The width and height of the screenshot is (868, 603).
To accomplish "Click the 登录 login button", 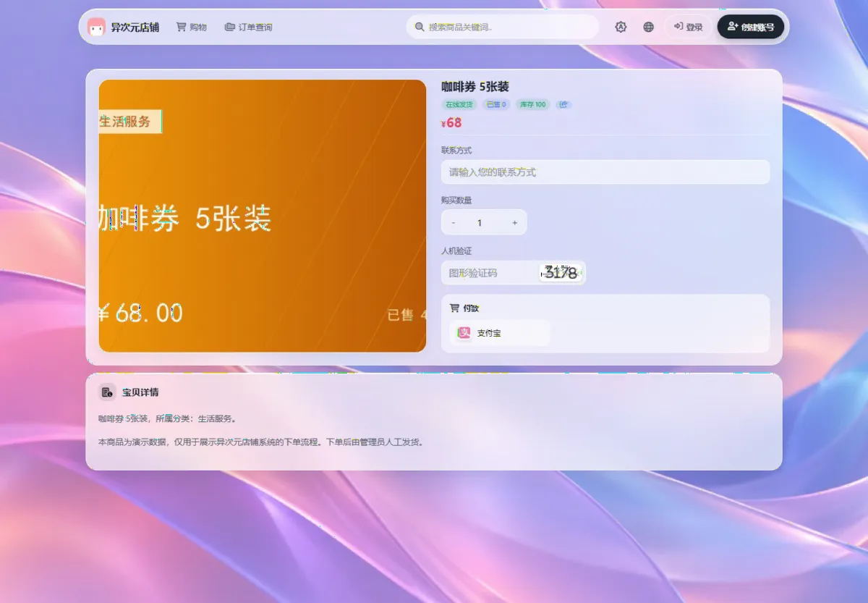I will click(688, 27).
